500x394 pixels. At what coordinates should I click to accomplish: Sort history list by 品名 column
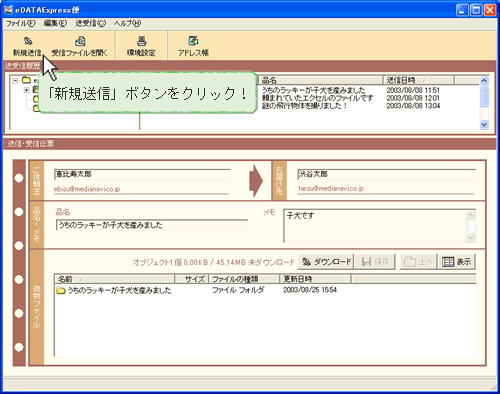pyautogui.click(x=321, y=80)
